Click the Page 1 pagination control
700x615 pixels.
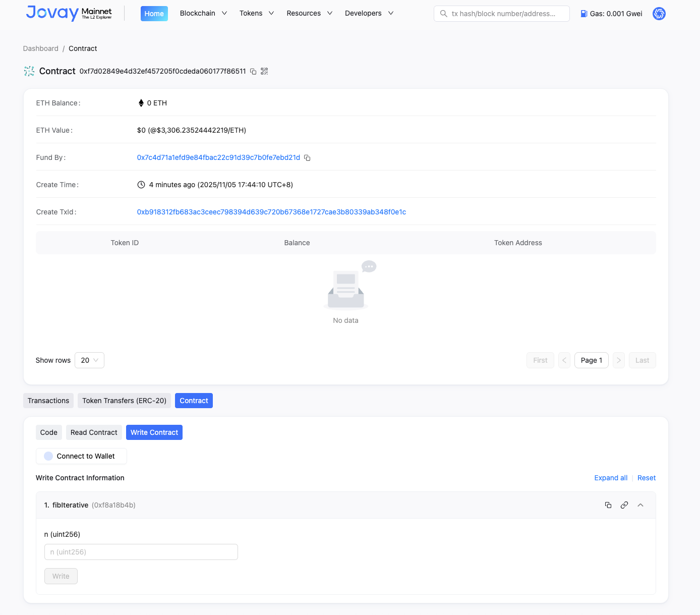(591, 360)
